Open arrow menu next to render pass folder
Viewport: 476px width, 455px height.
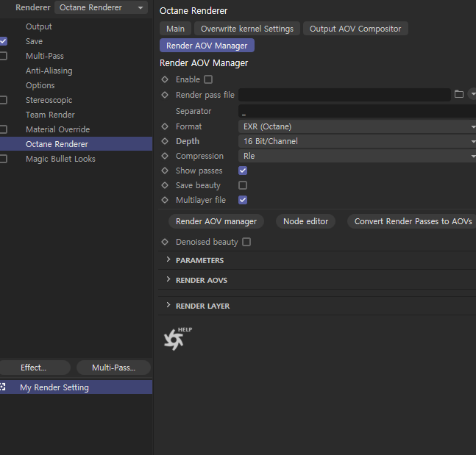[472, 94]
